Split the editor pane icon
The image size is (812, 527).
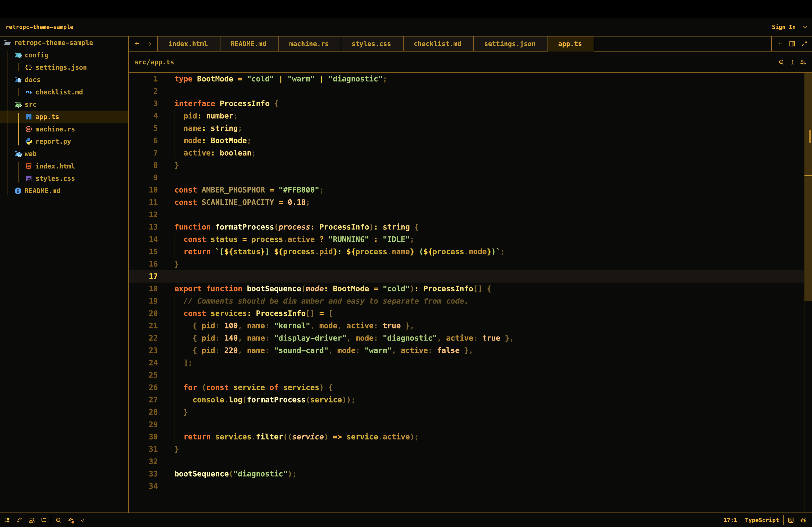point(792,44)
